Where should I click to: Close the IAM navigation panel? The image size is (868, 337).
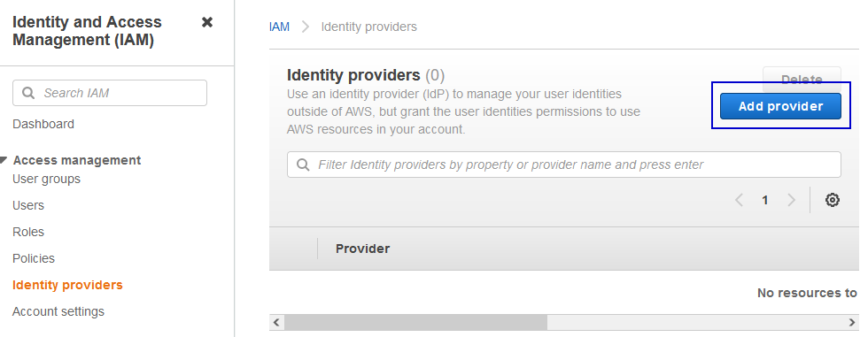click(x=207, y=22)
